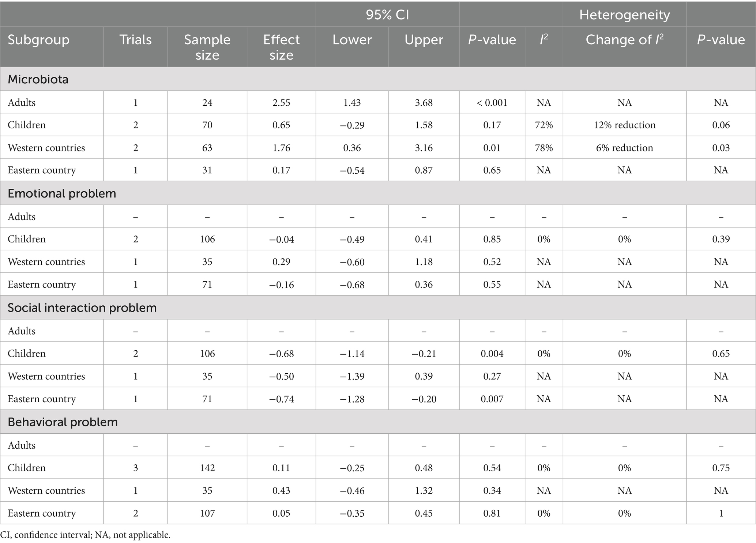This screenshot has width=756, height=543.
Task: Select the Social interaction problem section heading
Action: tap(82, 308)
